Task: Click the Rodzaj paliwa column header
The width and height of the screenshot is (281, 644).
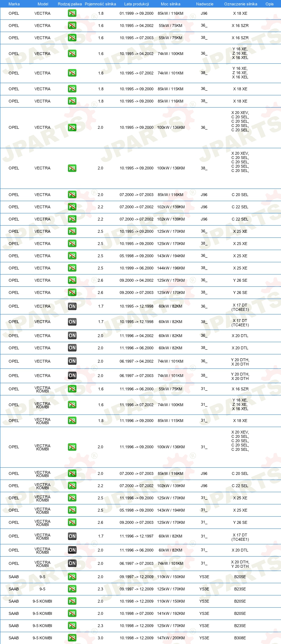Action: [70, 4]
